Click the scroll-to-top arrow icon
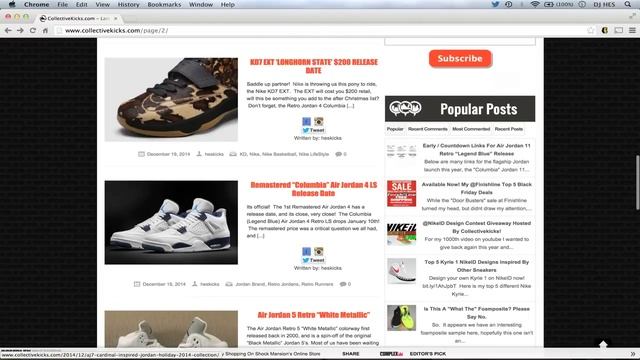The height and width of the screenshot is (360, 640). [x=603, y=344]
